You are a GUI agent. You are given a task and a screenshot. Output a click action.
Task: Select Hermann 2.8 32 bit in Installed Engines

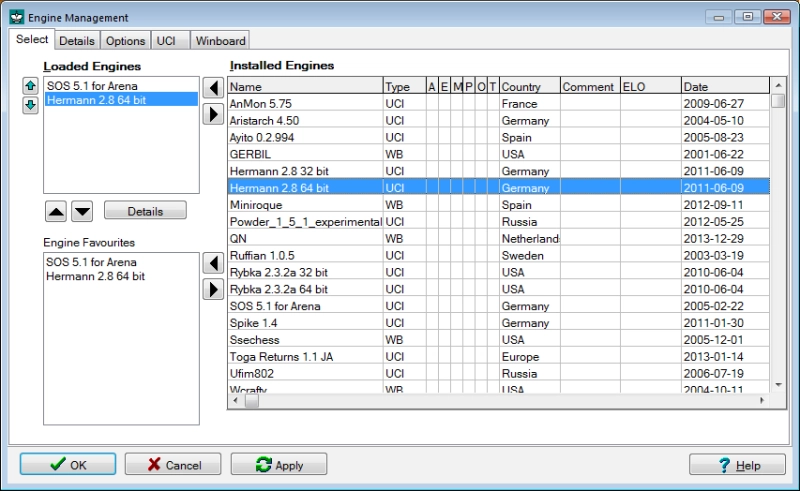click(x=498, y=171)
